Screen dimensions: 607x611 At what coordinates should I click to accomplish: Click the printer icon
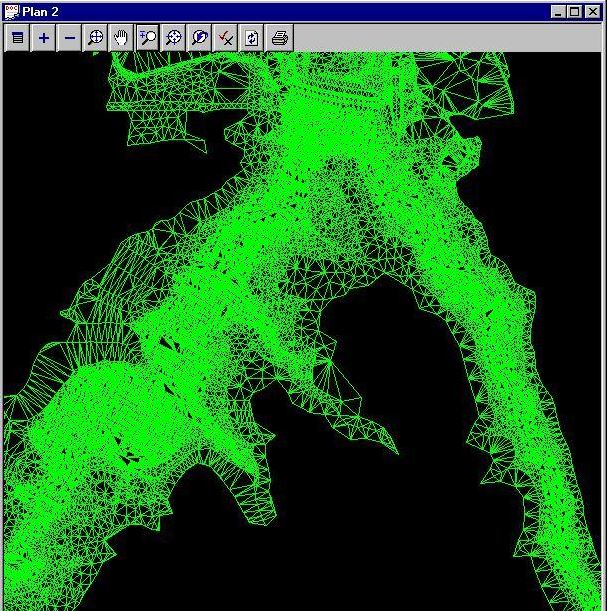pos(279,38)
